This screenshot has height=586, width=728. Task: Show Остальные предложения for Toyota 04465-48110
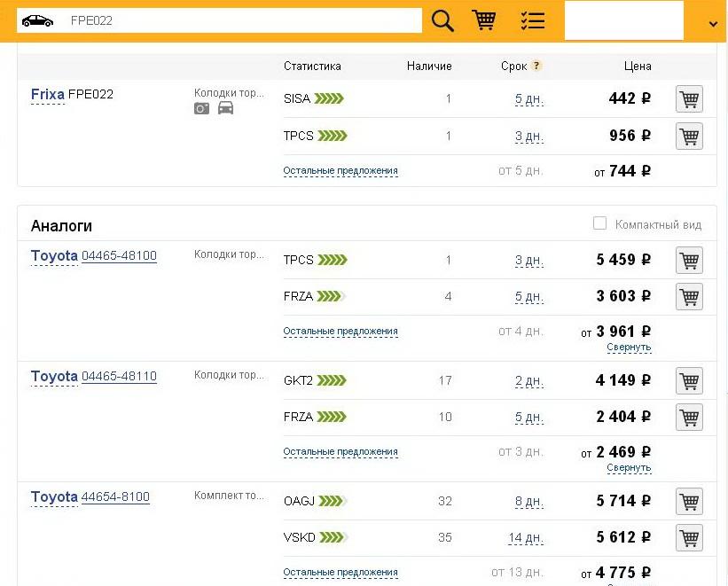click(341, 452)
